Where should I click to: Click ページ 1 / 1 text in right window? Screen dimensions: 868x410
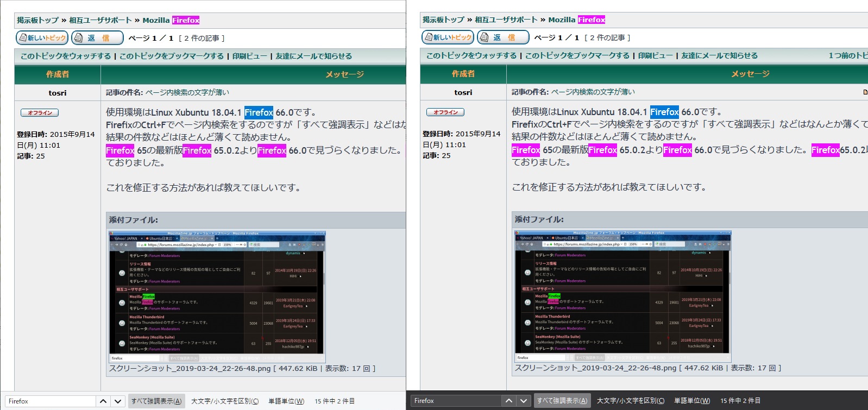(557, 37)
